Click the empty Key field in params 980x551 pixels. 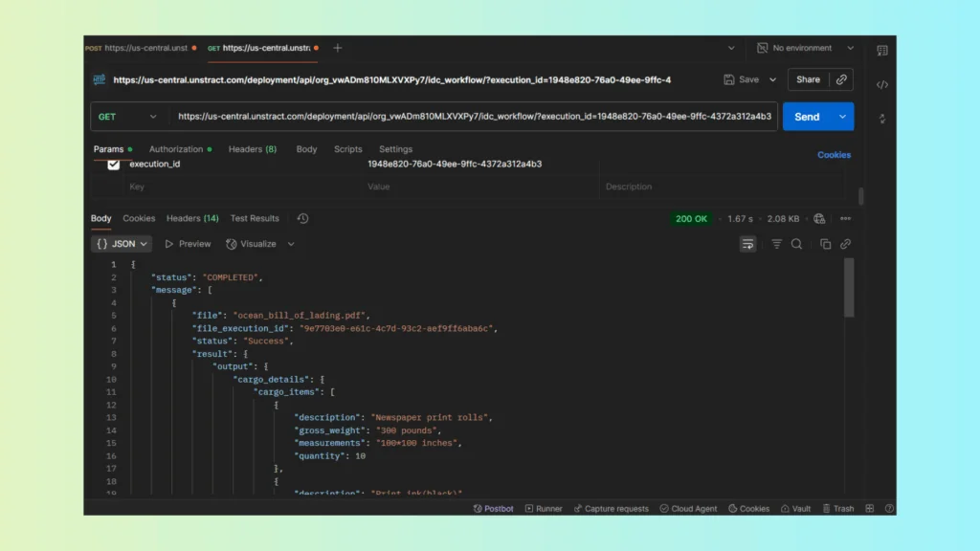(244, 187)
